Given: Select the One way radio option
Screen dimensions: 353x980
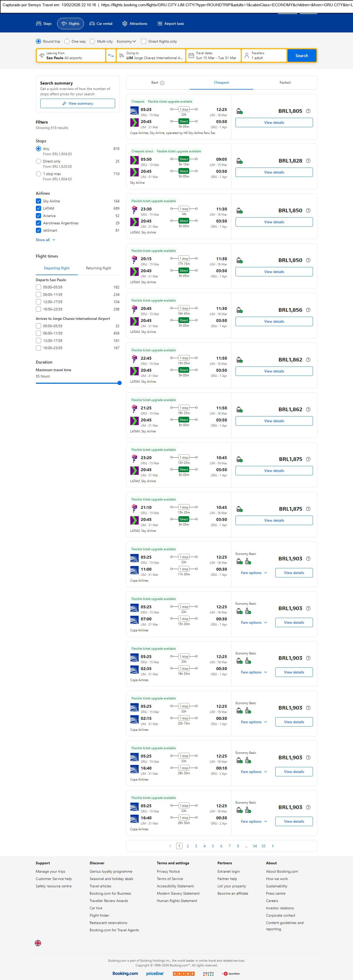Looking at the screenshot, I should tap(67, 41).
